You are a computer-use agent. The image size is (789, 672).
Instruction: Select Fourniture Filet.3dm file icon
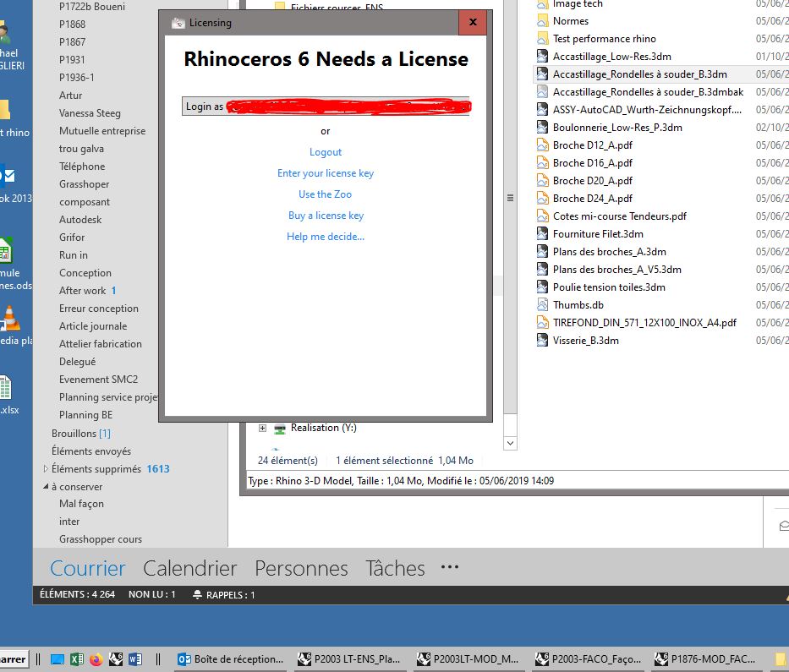click(x=542, y=234)
